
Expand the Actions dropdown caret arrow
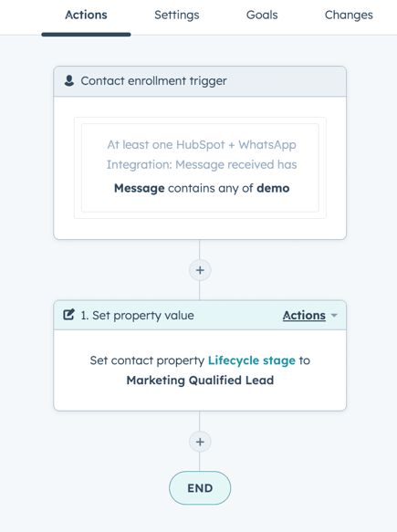(334, 316)
